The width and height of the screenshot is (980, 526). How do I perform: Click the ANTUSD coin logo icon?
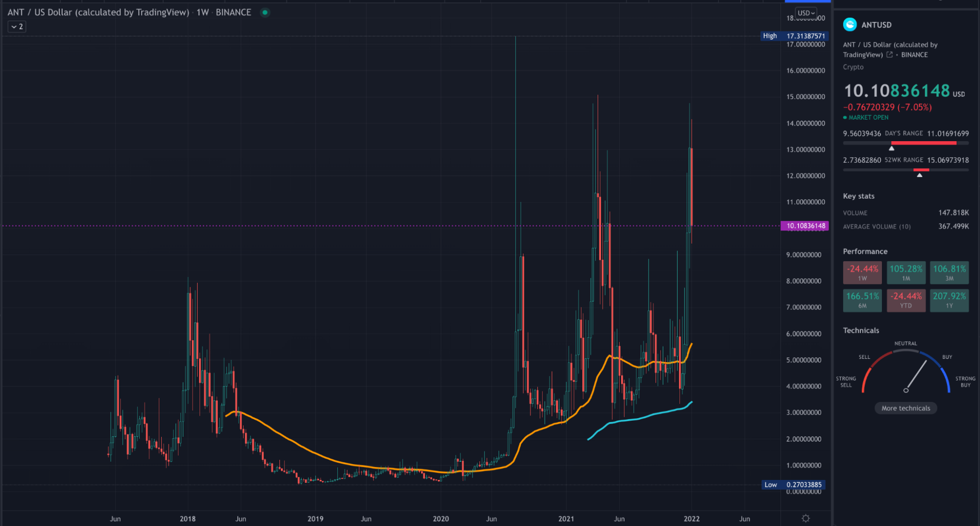[x=850, y=24]
